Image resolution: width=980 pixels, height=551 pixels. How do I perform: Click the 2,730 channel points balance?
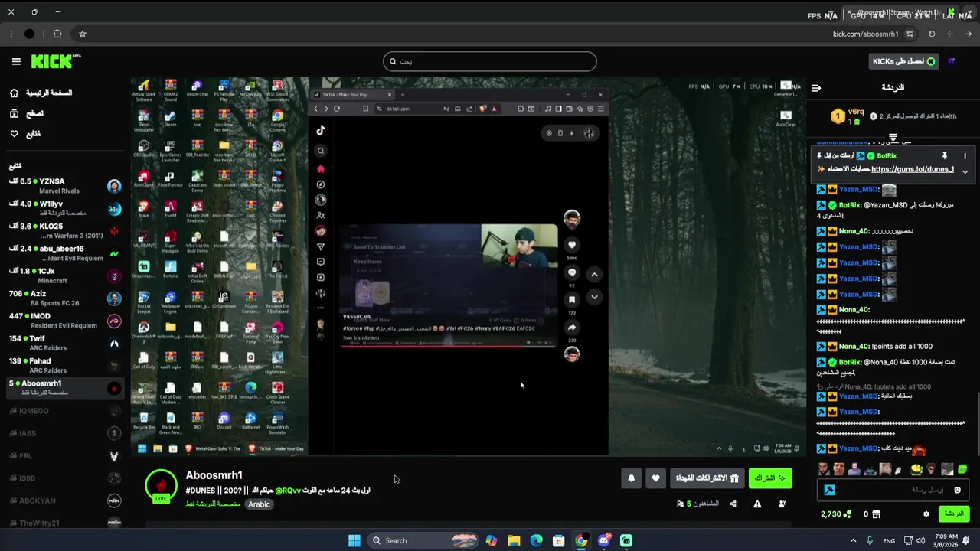[x=836, y=514]
